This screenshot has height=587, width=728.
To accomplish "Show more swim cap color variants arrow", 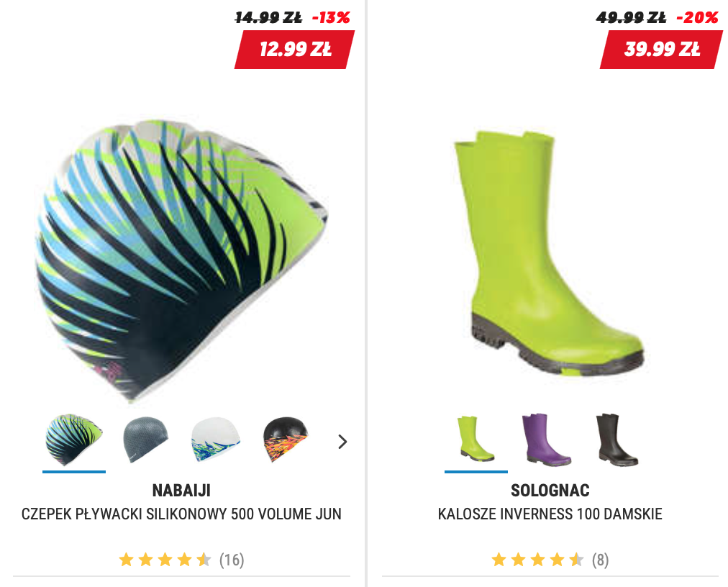I will click(342, 442).
